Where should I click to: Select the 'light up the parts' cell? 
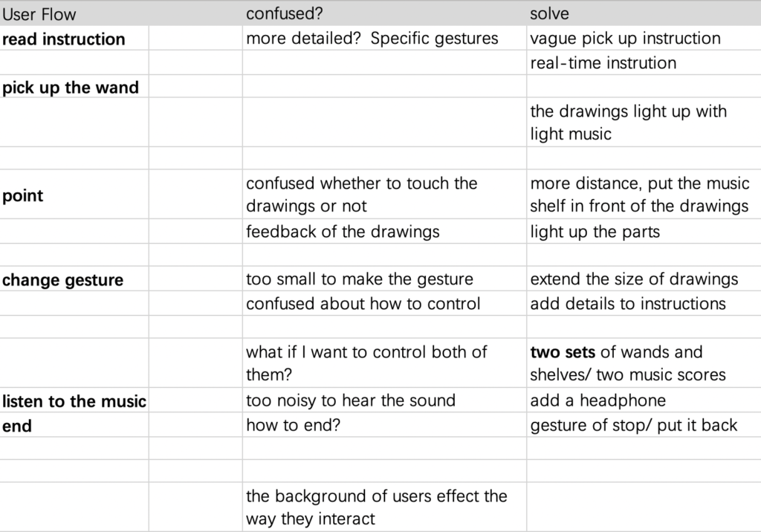pos(644,232)
